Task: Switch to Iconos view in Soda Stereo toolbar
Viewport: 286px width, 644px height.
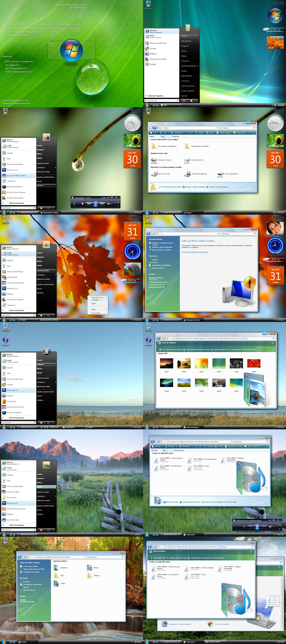Action: pos(219,446)
